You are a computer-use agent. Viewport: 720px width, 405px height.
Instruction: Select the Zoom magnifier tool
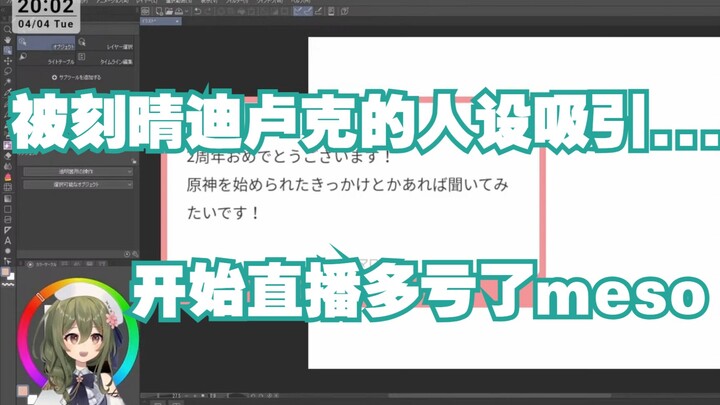click(7, 29)
